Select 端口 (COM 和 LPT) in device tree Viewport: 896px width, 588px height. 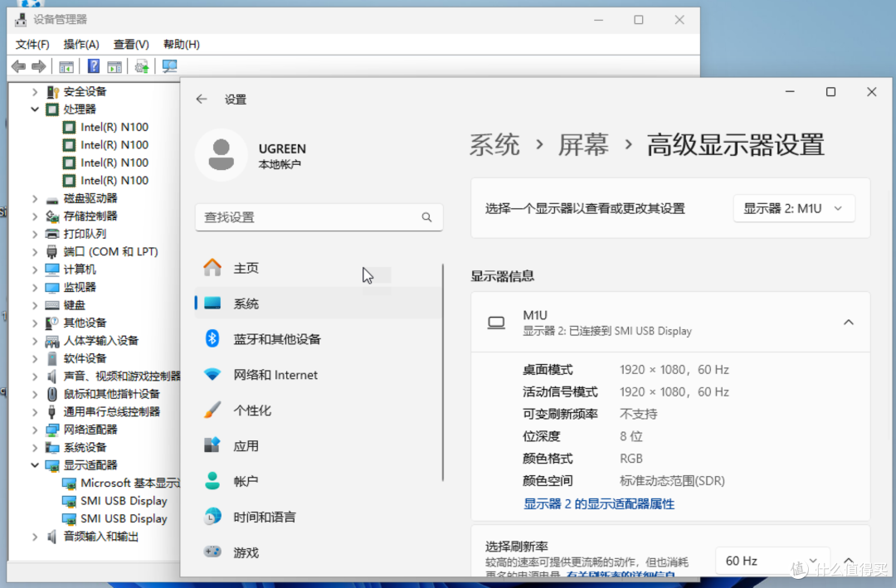tap(110, 251)
